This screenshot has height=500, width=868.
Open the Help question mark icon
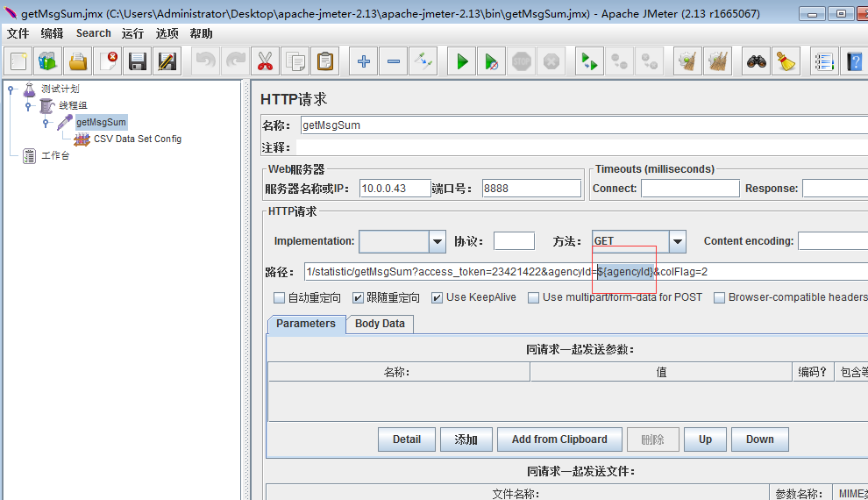click(x=854, y=61)
